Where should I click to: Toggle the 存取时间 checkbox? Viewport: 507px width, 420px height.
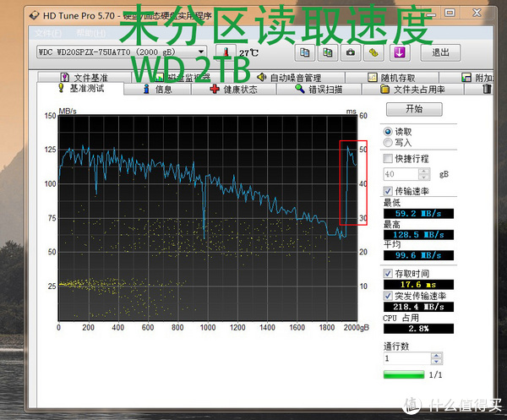pyautogui.click(x=388, y=274)
